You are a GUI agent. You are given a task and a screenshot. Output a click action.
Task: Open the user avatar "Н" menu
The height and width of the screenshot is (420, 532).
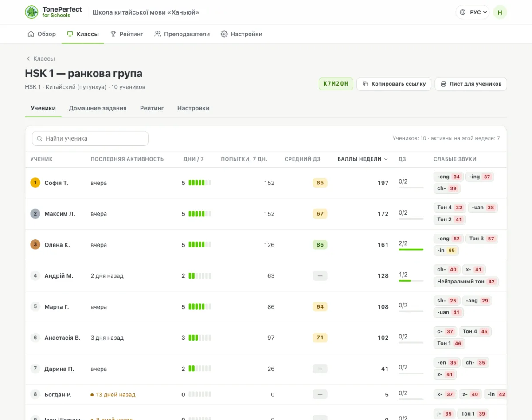[x=500, y=12]
